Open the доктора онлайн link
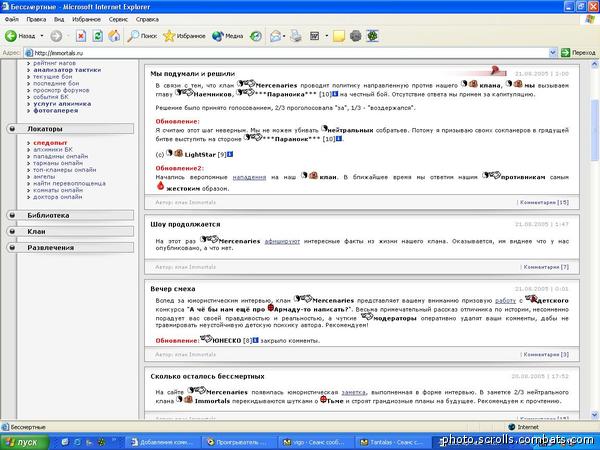Screen dimensions: 600x450 tap(57, 197)
